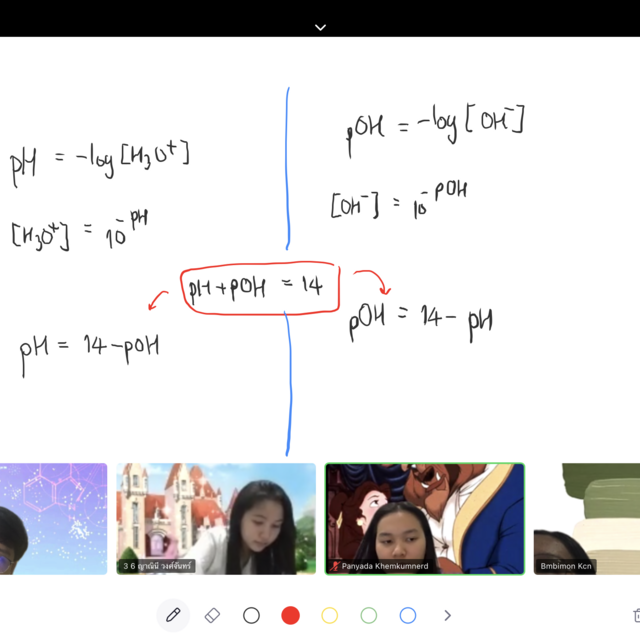Select the purple molecule-background participant tile
Image resolution: width=640 pixels, height=640 pixels.
click(53, 519)
